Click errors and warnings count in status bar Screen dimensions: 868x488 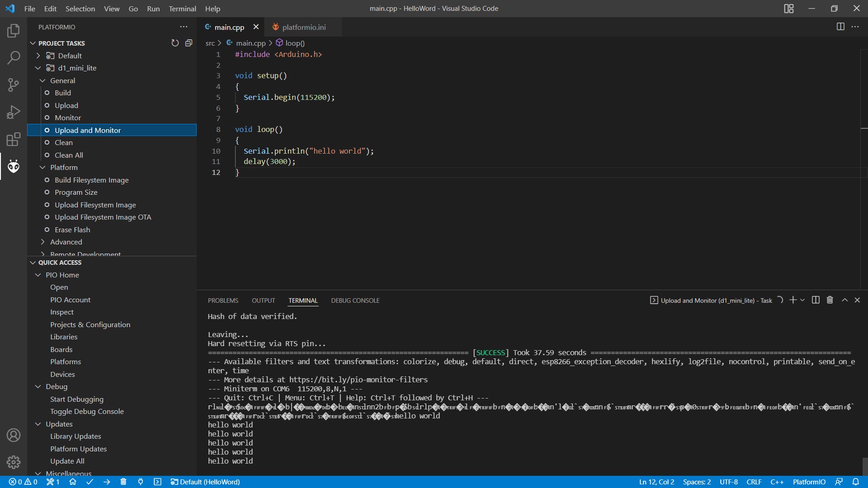pyautogui.click(x=23, y=482)
